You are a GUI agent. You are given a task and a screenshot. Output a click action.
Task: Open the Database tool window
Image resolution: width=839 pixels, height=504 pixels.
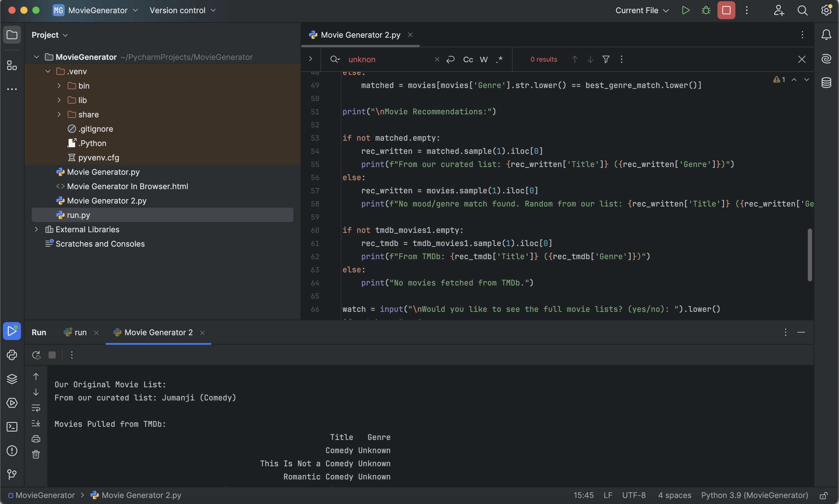pyautogui.click(x=826, y=83)
